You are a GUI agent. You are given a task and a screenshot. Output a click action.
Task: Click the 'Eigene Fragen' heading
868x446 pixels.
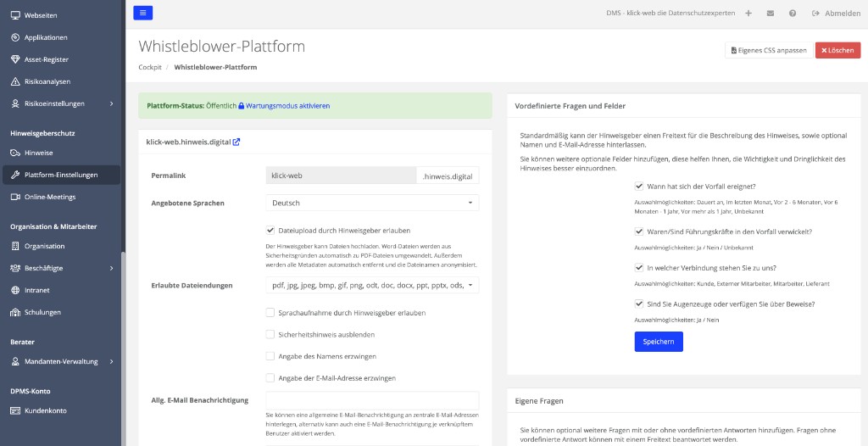[539, 400]
